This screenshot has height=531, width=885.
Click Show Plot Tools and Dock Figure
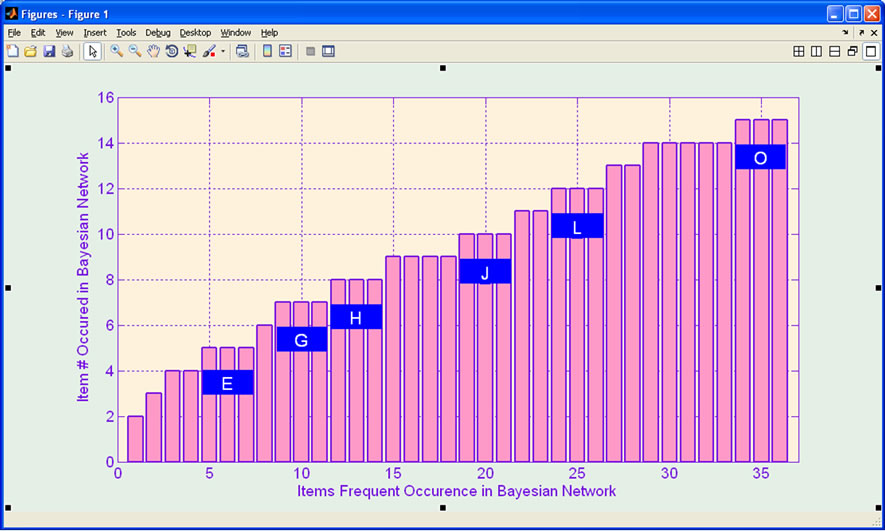point(328,51)
